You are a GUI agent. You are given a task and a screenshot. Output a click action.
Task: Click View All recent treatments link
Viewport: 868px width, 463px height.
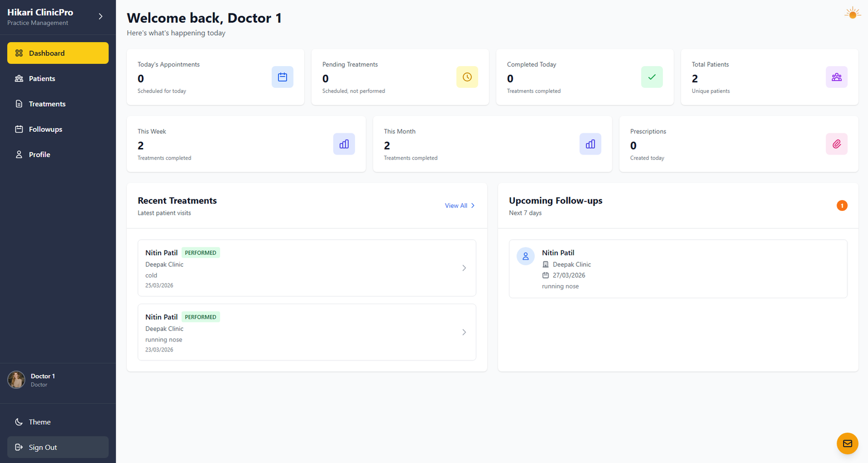point(459,205)
